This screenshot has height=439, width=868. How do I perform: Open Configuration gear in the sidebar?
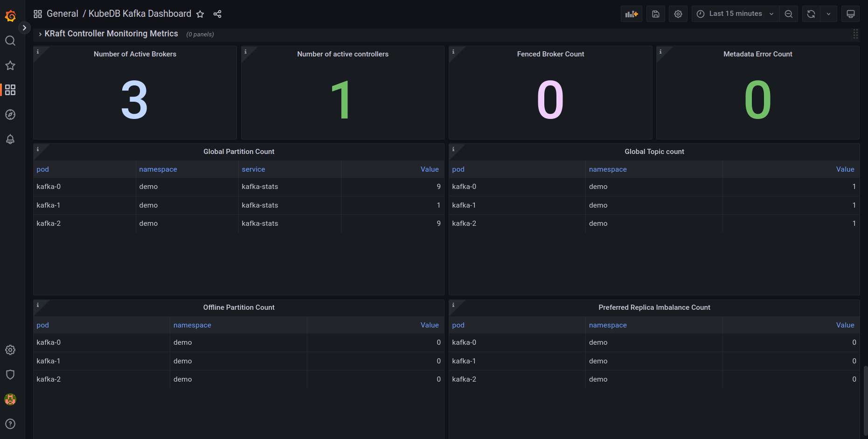coord(10,350)
